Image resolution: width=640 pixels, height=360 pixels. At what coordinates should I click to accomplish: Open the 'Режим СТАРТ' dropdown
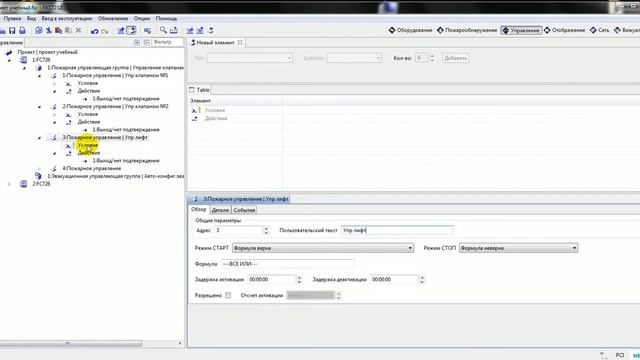click(323, 248)
